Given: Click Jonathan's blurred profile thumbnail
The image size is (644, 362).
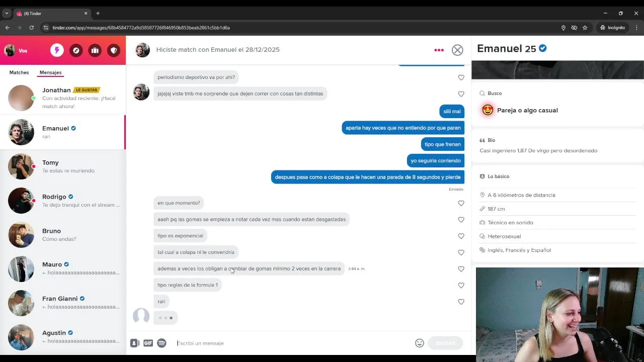Looking at the screenshot, I should pos(21,98).
